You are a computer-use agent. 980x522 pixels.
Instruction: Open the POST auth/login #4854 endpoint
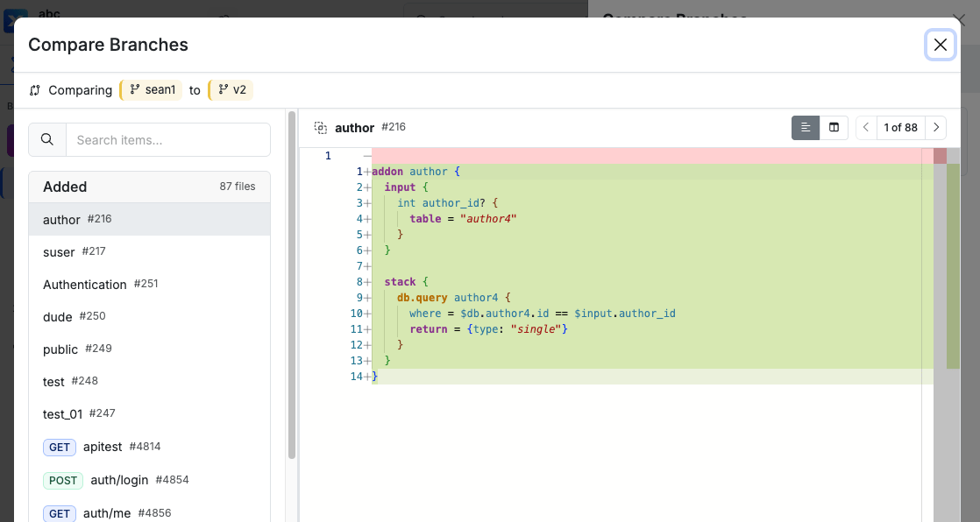click(x=149, y=480)
